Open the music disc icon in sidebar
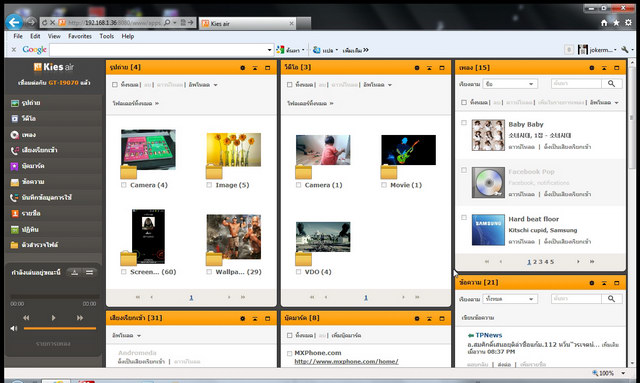The image size is (640, 383). coord(15,135)
